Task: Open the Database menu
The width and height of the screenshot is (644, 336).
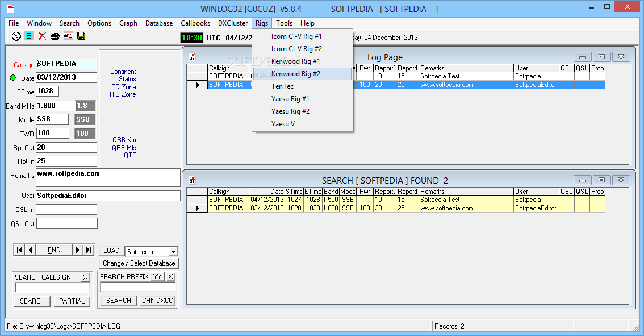Action: [159, 23]
